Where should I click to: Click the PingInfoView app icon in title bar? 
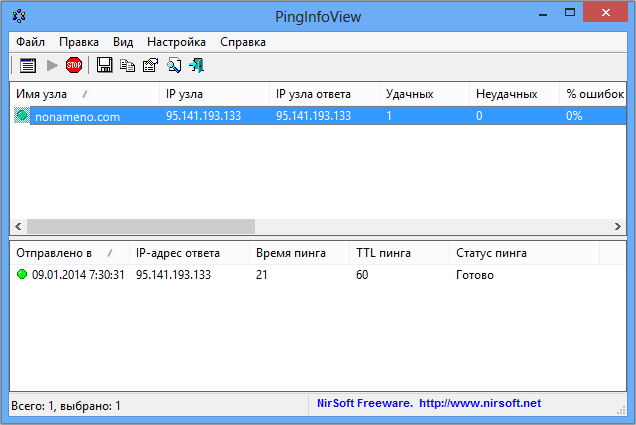19,16
